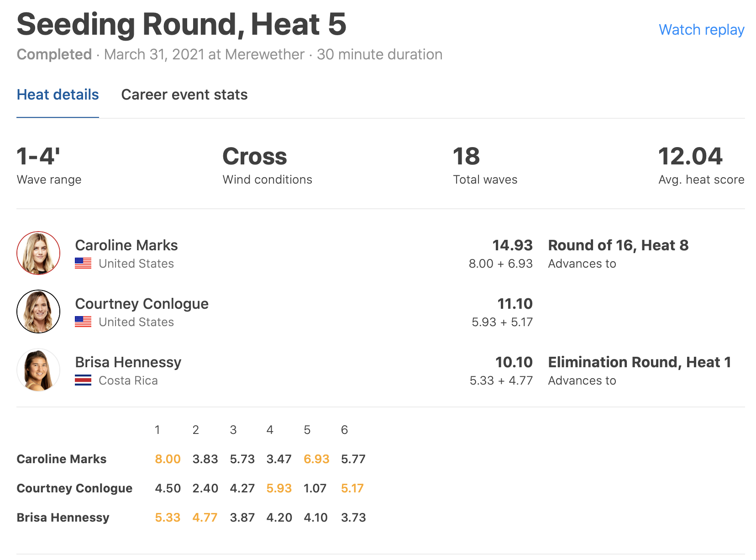Screen dimensions: 756x560
Task: Click the Brisa Hennessy name in results
Action: click(128, 362)
